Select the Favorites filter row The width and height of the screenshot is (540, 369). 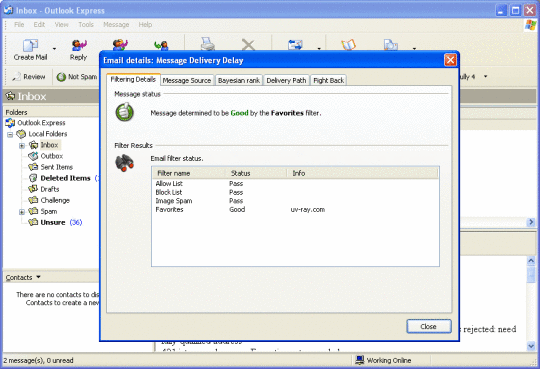tap(295, 209)
